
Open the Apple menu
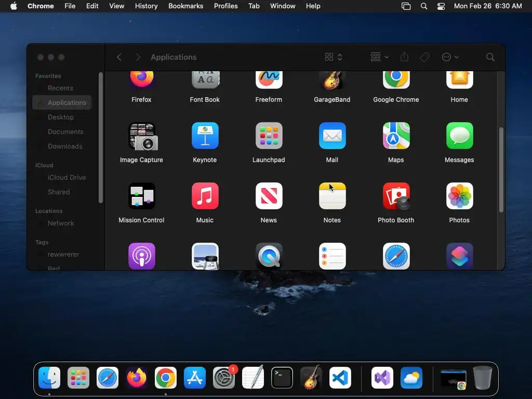(14, 6)
